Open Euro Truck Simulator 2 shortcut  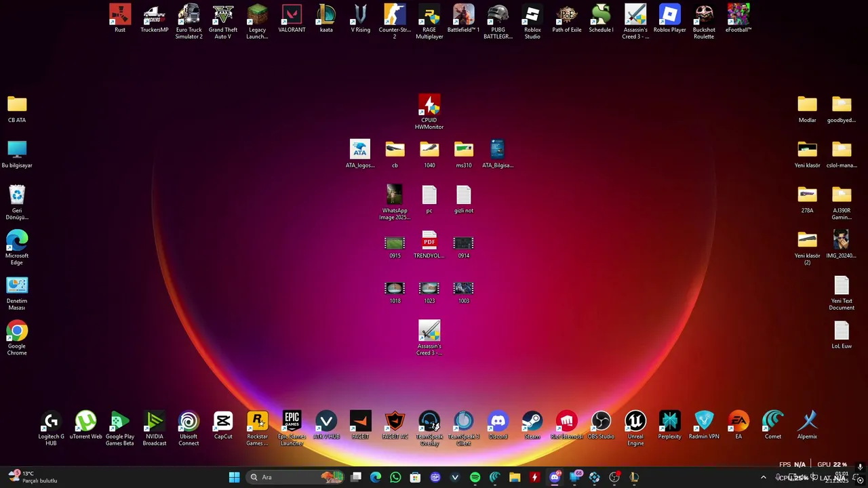click(x=189, y=22)
